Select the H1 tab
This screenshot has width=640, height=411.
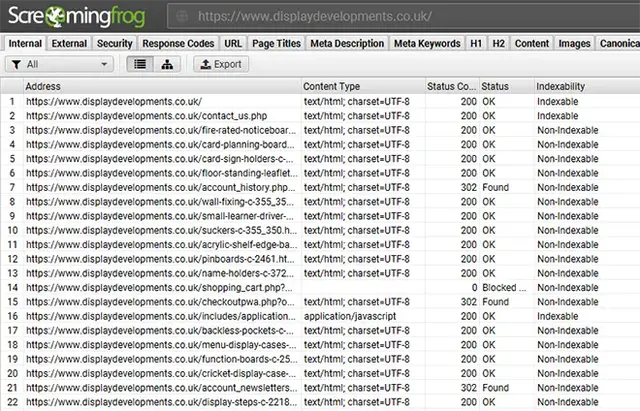pyautogui.click(x=476, y=43)
